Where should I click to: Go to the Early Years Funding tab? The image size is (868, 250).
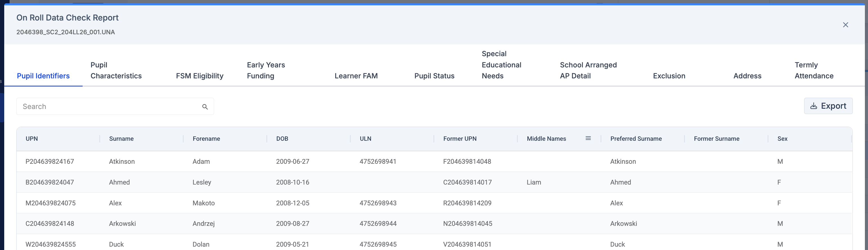266,70
